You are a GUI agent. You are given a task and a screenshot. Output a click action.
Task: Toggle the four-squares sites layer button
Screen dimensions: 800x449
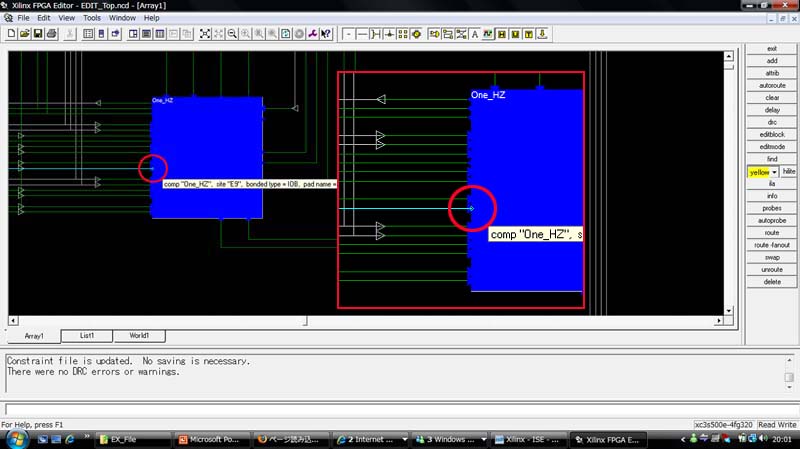coord(403,34)
